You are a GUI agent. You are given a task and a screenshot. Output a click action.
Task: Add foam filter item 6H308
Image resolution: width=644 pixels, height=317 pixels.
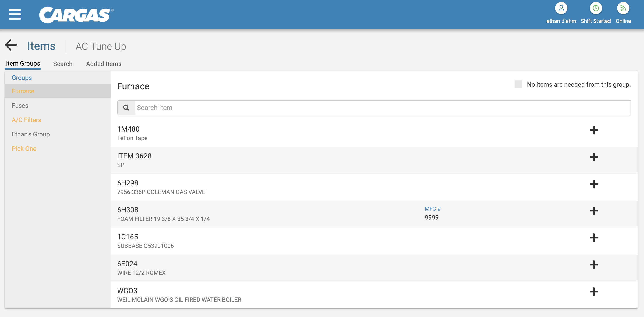[x=593, y=211]
